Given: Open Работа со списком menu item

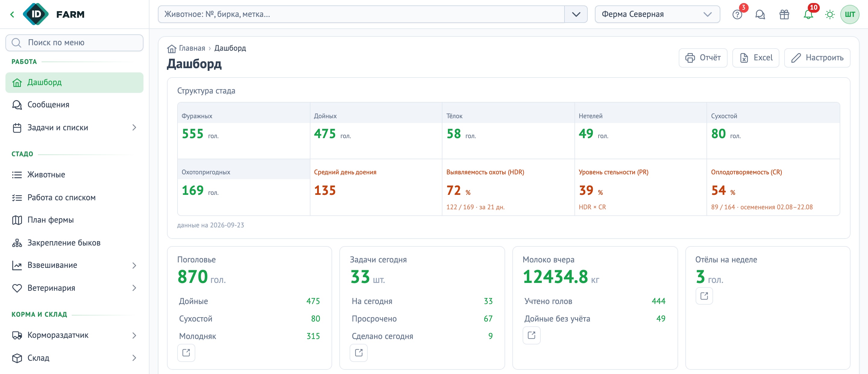Looking at the screenshot, I should click(74, 197).
